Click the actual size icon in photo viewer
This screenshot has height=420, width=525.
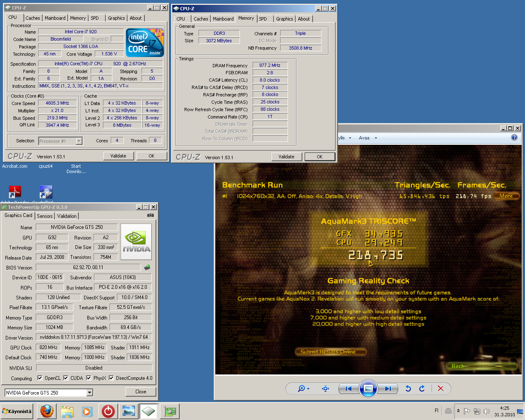(x=326, y=388)
